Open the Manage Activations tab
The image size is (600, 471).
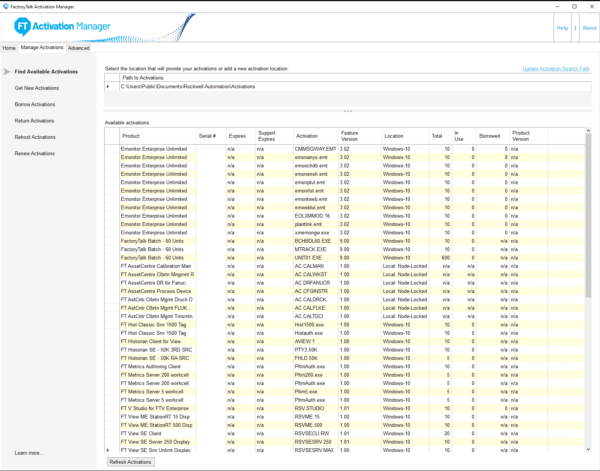point(42,47)
